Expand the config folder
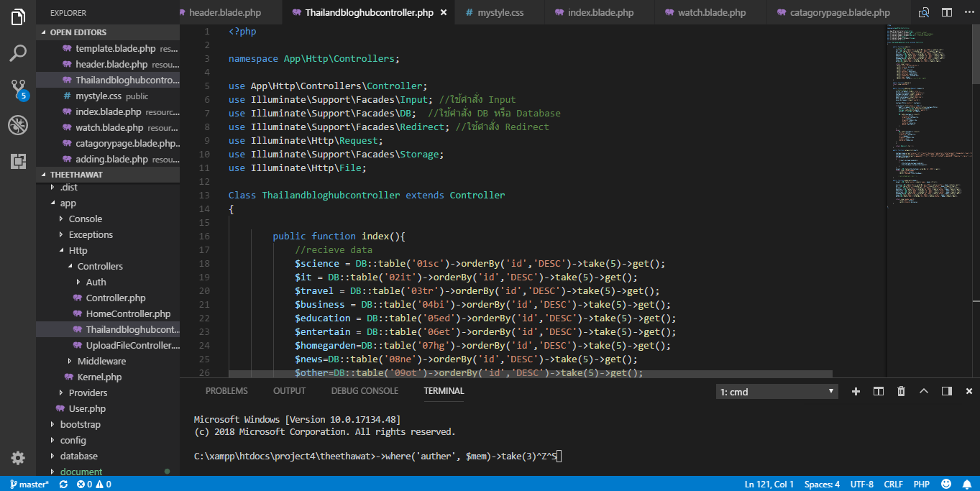Viewport: 980px width, 491px height. click(108, 440)
